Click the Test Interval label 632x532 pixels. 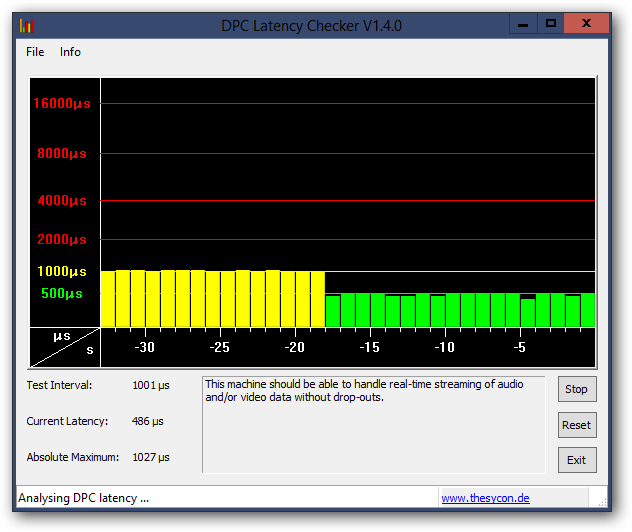[x=59, y=385]
